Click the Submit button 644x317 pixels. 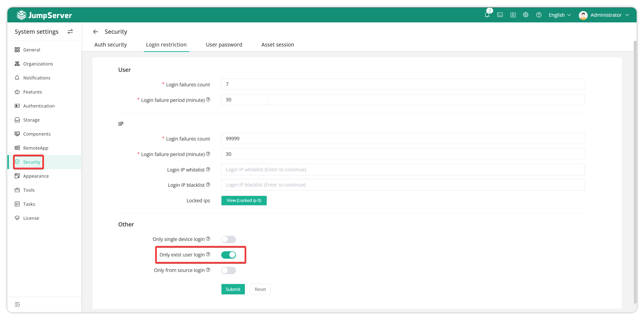coord(233,289)
